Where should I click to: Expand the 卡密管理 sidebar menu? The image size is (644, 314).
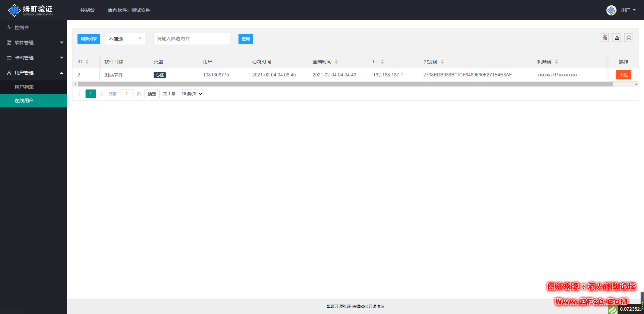click(34, 58)
